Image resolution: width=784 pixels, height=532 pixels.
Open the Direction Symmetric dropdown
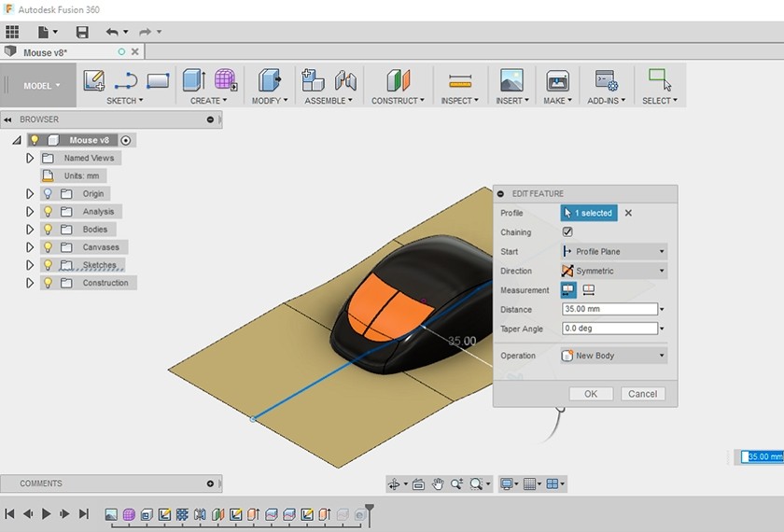613,271
